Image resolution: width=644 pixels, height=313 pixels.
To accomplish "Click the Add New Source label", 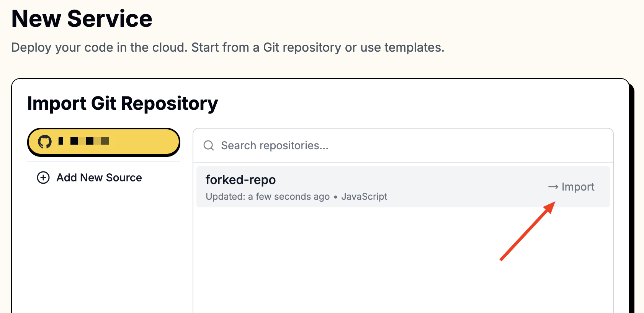I will [x=99, y=178].
